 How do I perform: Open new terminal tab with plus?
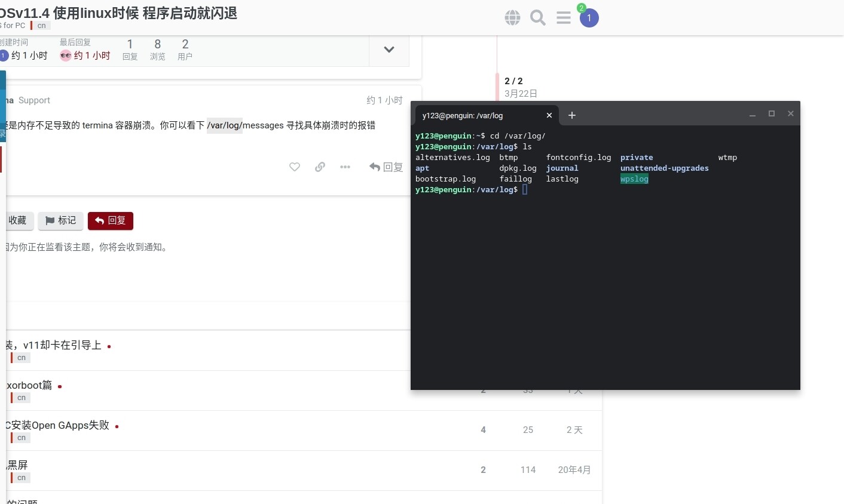572,115
